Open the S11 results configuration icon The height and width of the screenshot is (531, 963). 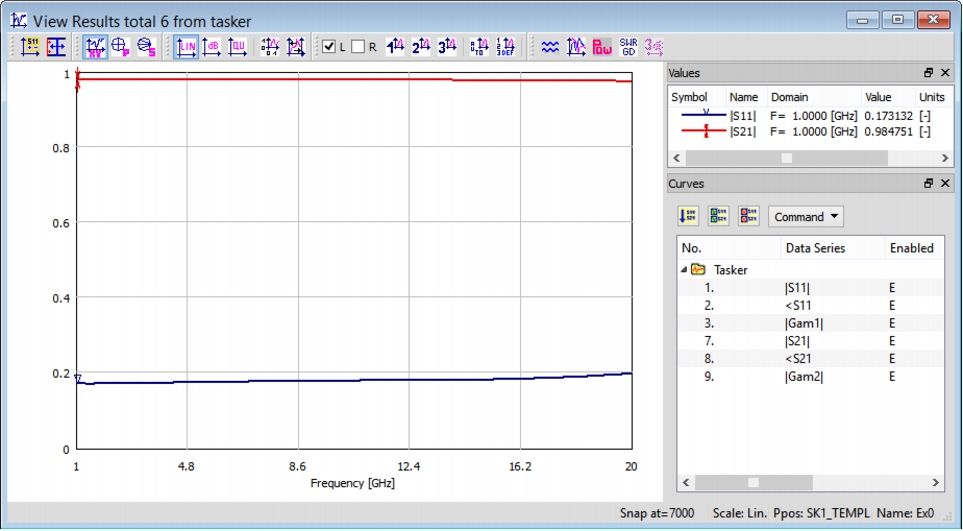pos(30,47)
